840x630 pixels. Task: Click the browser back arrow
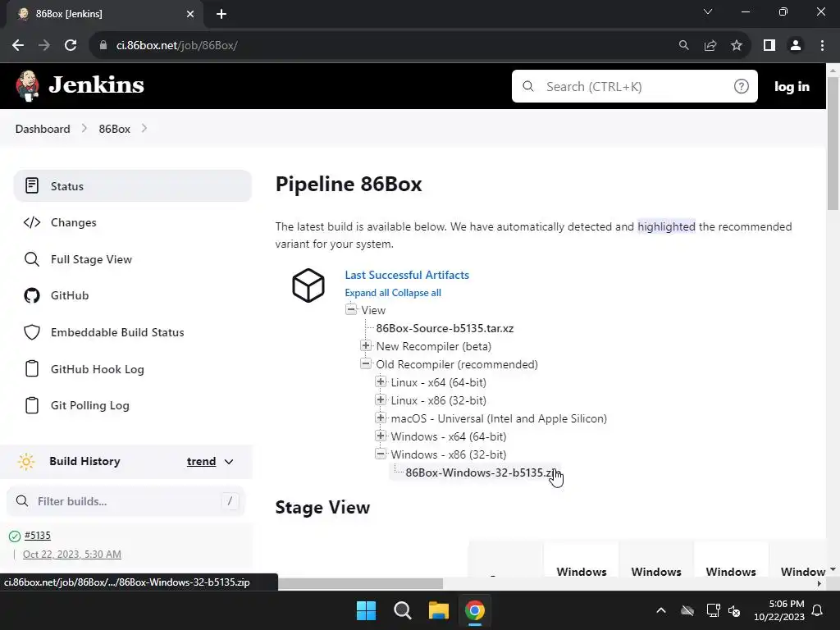(x=18, y=46)
